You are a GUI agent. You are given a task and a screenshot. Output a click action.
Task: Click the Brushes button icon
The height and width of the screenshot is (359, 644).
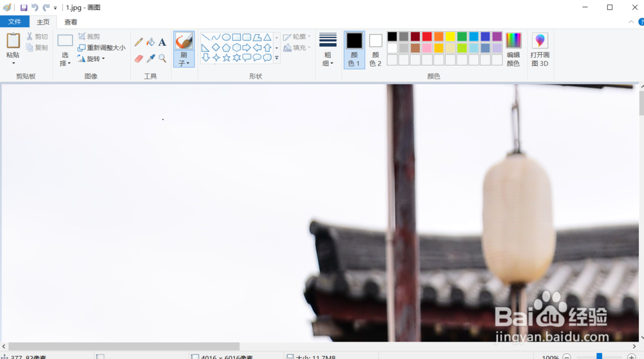[x=184, y=41]
